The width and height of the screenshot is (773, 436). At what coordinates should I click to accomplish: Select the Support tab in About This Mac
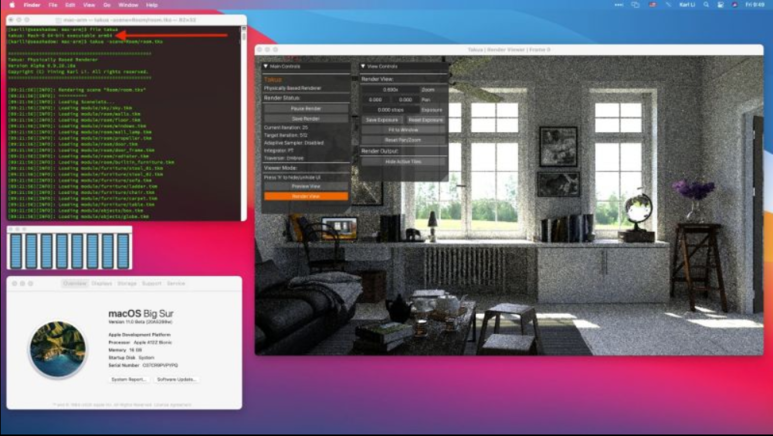pyautogui.click(x=151, y=284)
